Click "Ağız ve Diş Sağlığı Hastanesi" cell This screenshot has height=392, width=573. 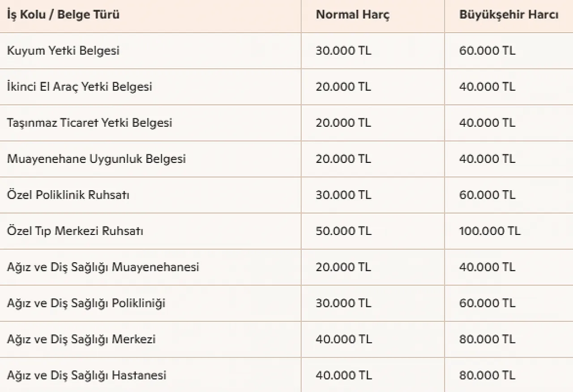point(86,375)
